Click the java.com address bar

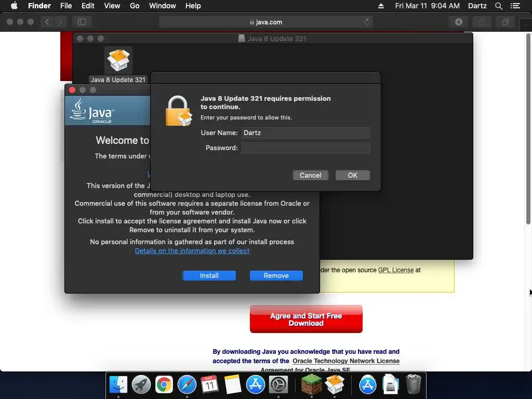265,22
